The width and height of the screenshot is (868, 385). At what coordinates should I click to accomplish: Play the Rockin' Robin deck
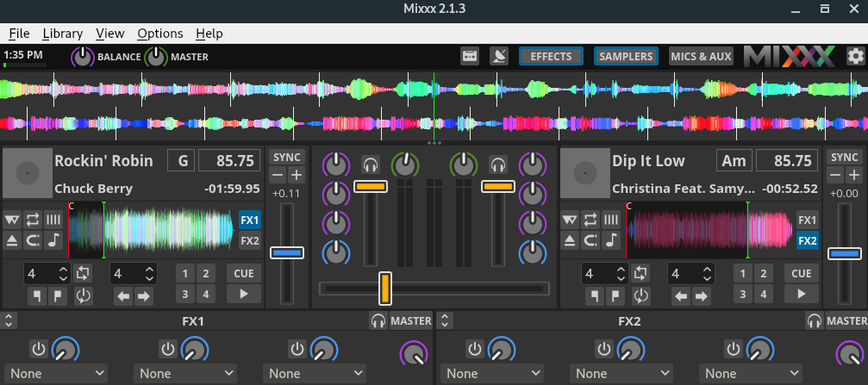(x=244, y=295)
